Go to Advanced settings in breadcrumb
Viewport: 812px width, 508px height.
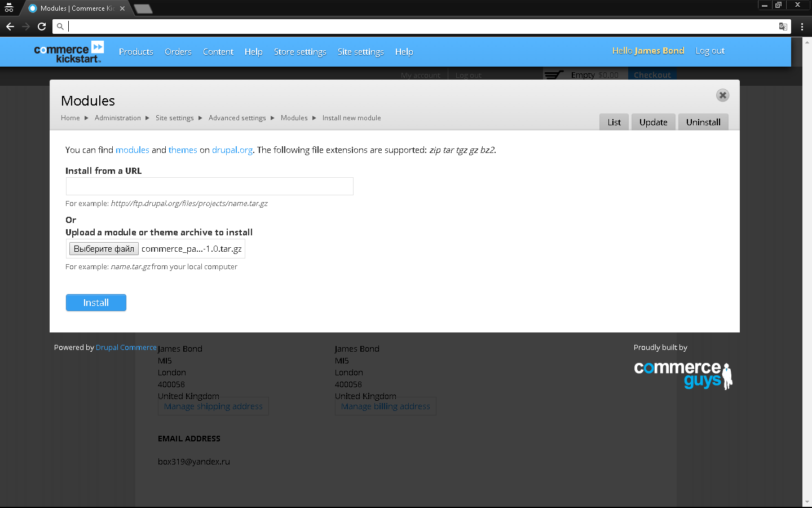pyautogui.click(x=237, y=118)
